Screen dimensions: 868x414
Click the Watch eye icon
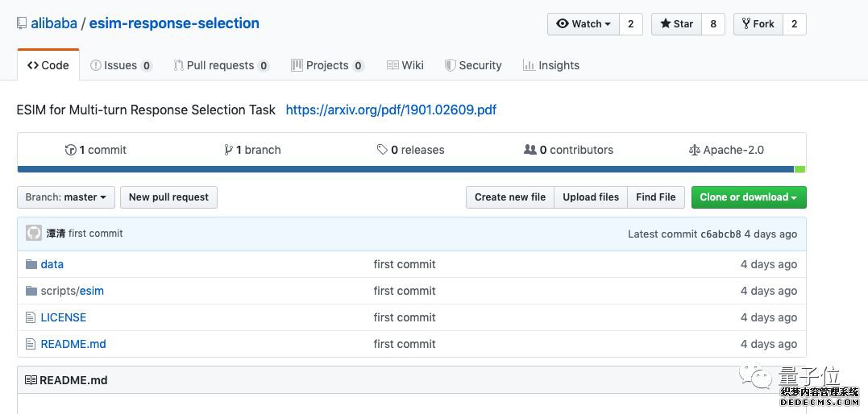(563, 24)
